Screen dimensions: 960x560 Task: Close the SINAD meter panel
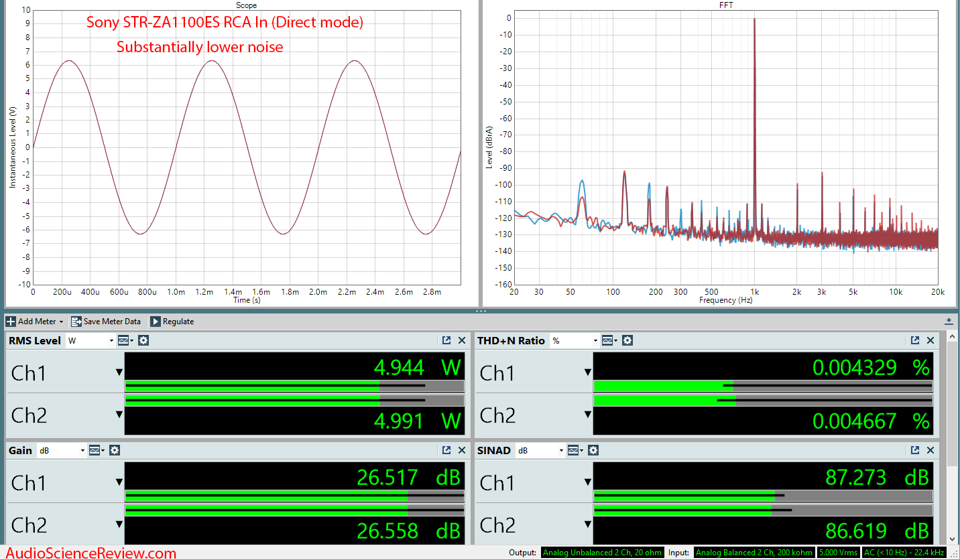coord(931,450)
